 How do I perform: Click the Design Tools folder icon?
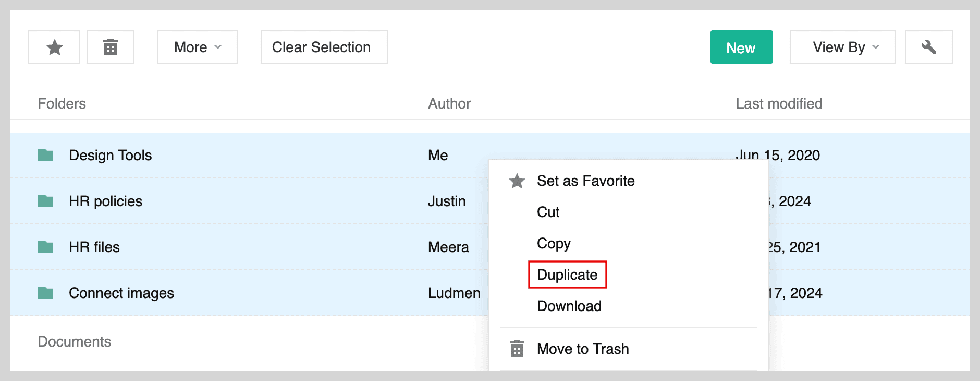[45, 155]
